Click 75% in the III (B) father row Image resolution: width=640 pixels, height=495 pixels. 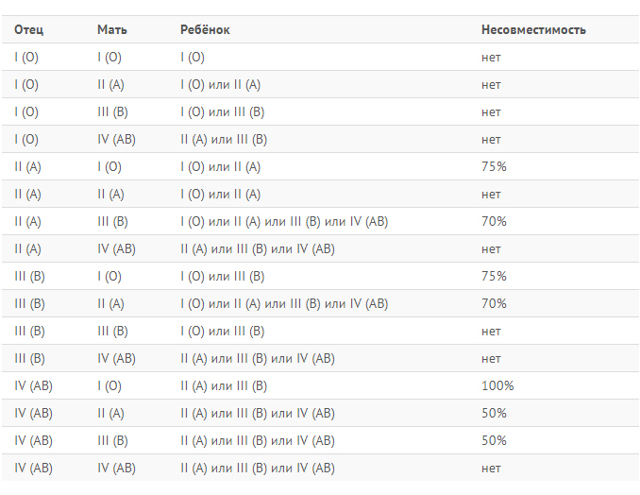(x=494, y=276)
